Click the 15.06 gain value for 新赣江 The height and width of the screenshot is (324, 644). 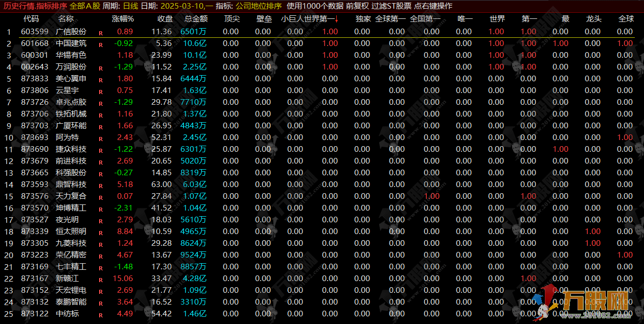(x=123, y=279)
